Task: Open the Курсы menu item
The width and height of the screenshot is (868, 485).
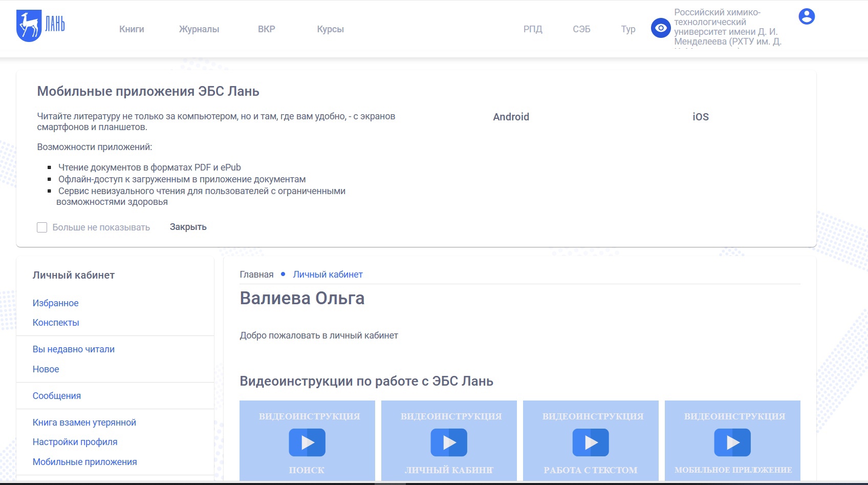Action: (x=331, y=29)
